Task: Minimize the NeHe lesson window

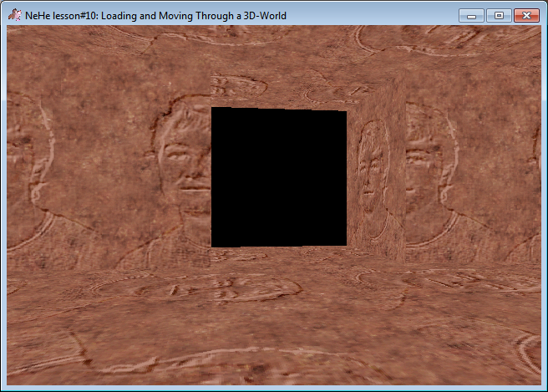Action: [x=472, y=15]
